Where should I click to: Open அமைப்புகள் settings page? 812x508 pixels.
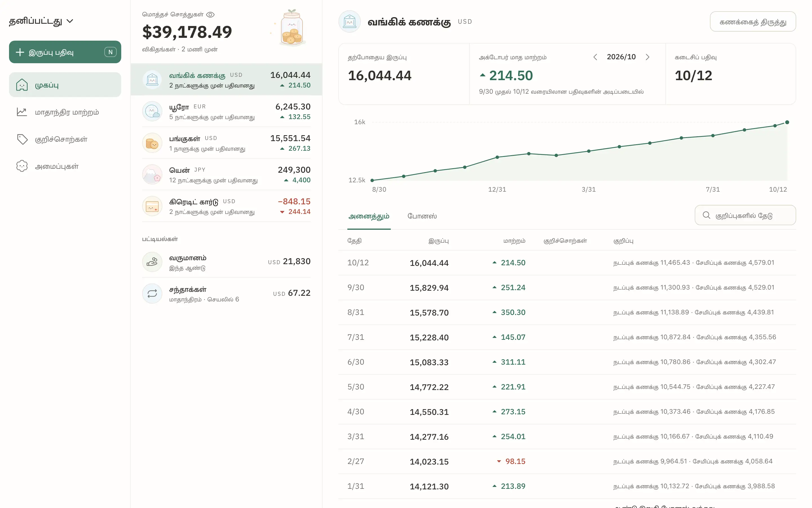point(65,166)
